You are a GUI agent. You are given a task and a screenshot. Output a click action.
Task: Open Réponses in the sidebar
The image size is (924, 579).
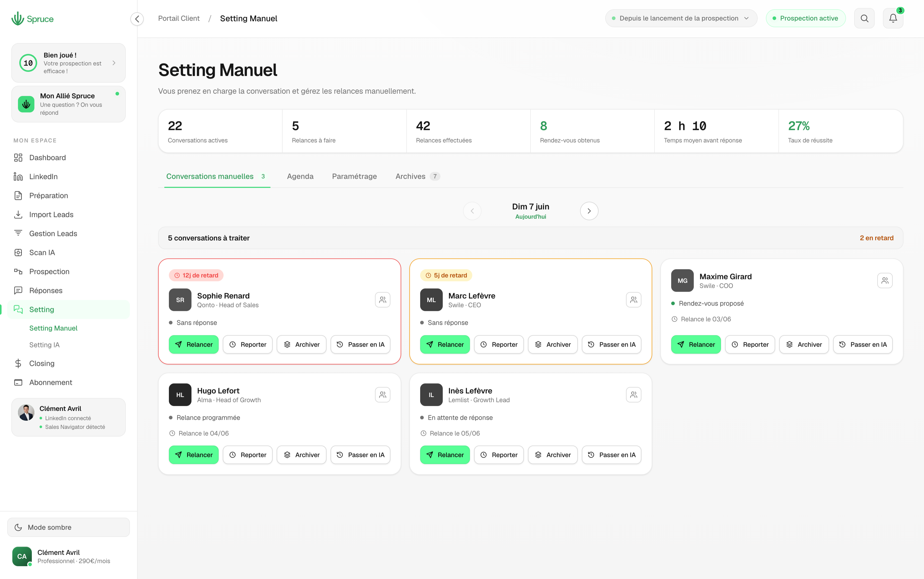(x=69, y=291)
